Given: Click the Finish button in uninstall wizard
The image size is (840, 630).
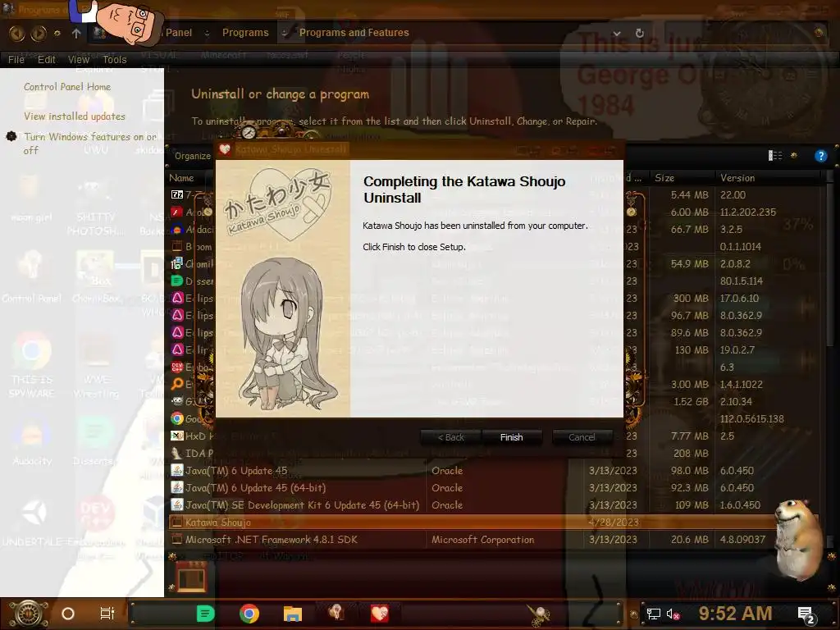Looking at the screenshot, I should pos(512,437).
